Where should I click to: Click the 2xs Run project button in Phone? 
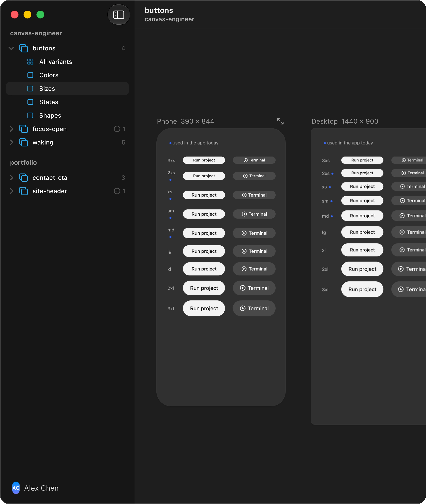click(204, 176)
